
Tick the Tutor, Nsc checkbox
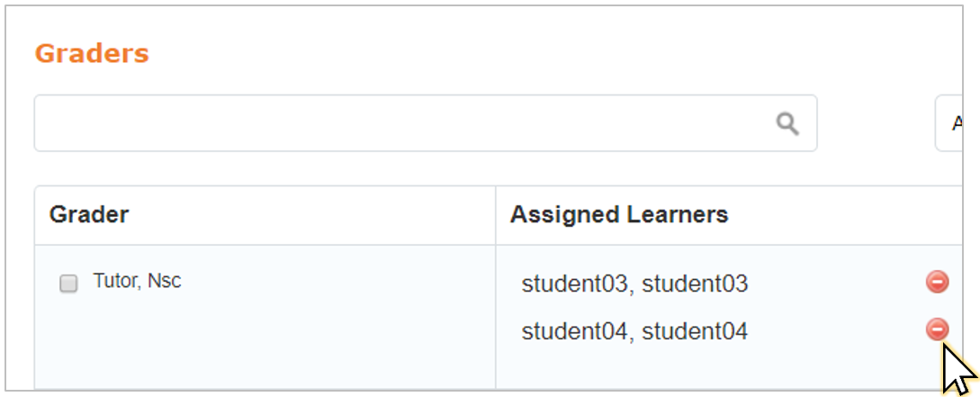pyautogui.click(x=68, y=284)
